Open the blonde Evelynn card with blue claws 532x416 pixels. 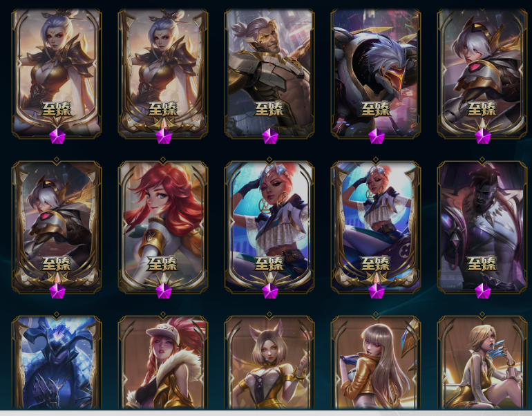tap(482, 362)
